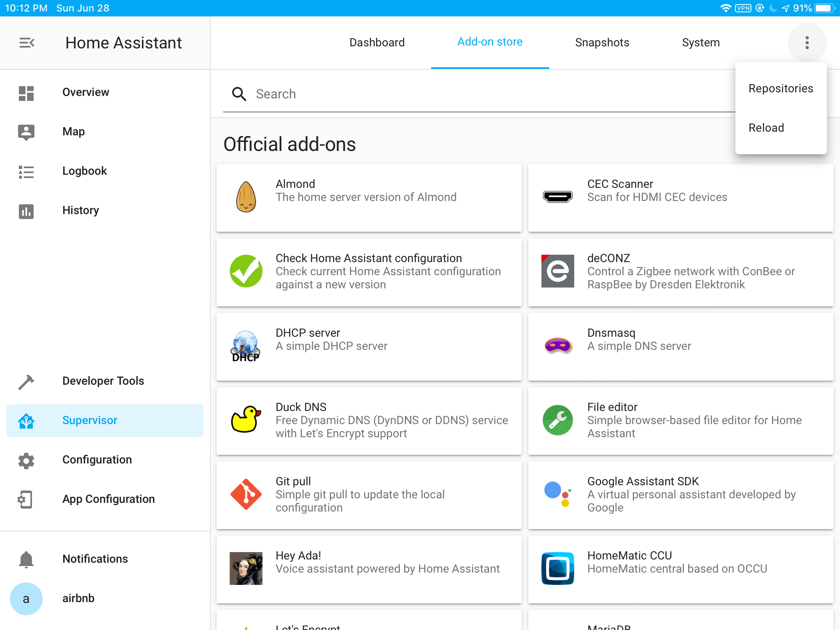The height and width of the screenshot is (630, 840).
Task: Switch to the Dashboard tab
Action: (378, 42)
